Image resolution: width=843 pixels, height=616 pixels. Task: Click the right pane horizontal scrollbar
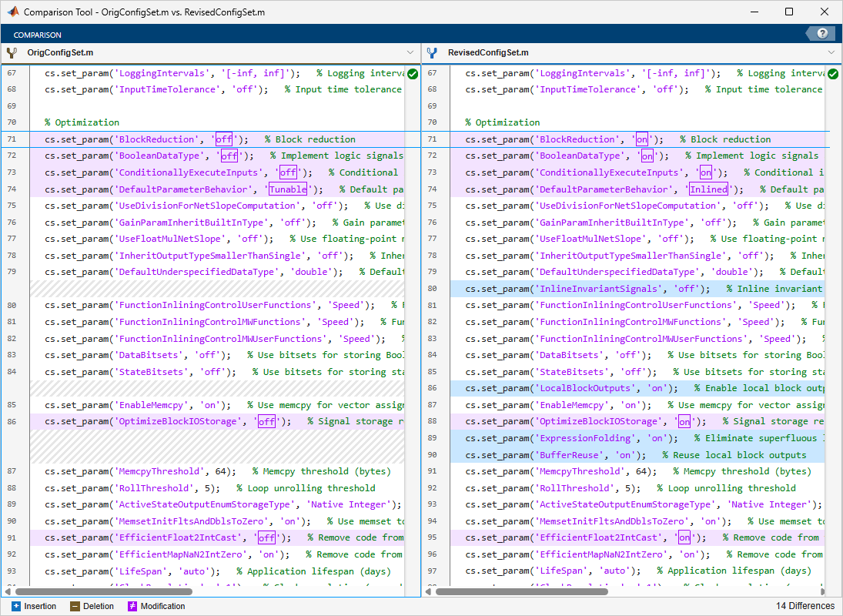(x=521, y=592)
